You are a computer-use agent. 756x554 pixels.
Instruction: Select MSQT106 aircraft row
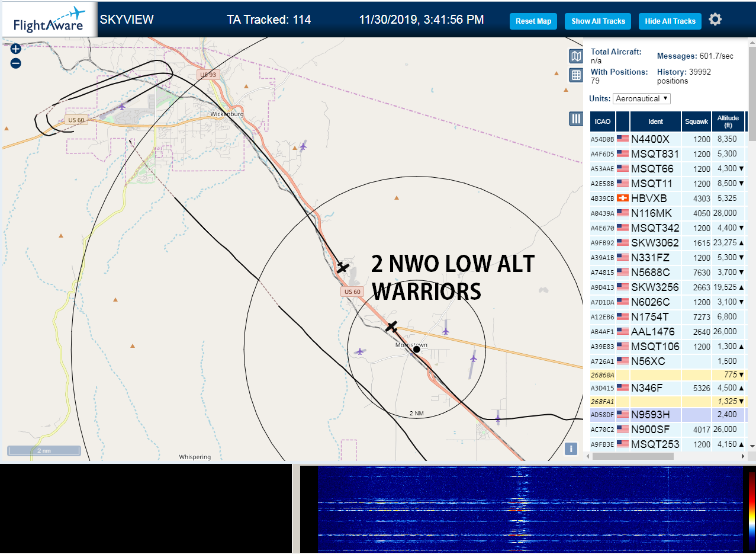668,346
